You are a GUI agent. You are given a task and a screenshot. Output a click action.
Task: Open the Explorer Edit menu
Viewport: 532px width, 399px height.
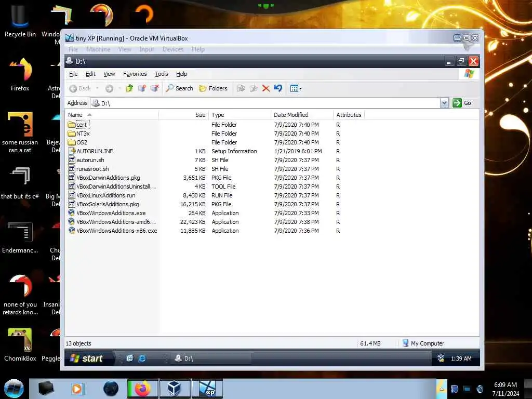point(90,74)
